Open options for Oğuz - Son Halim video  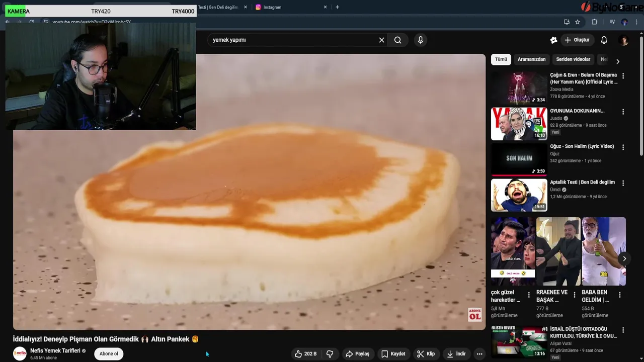tap(623, 147)
